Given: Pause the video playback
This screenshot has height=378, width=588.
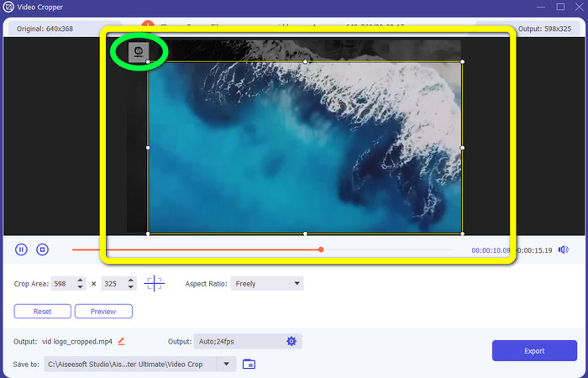Looking at the screenshot, I should pyautogui.click(x=21, y=249).
